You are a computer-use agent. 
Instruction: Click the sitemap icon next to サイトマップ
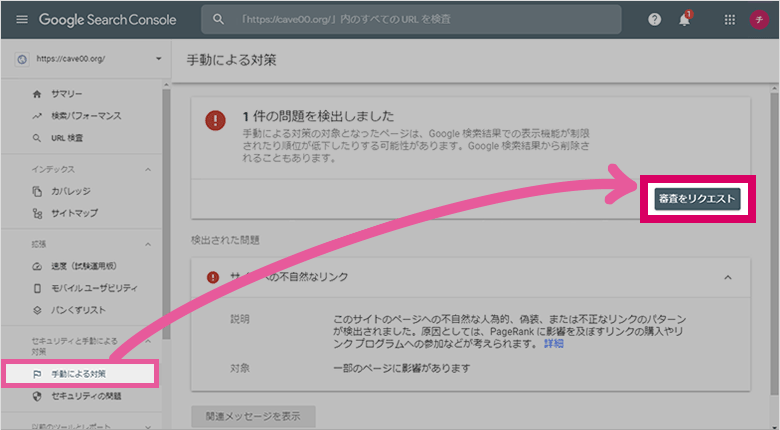37,213
